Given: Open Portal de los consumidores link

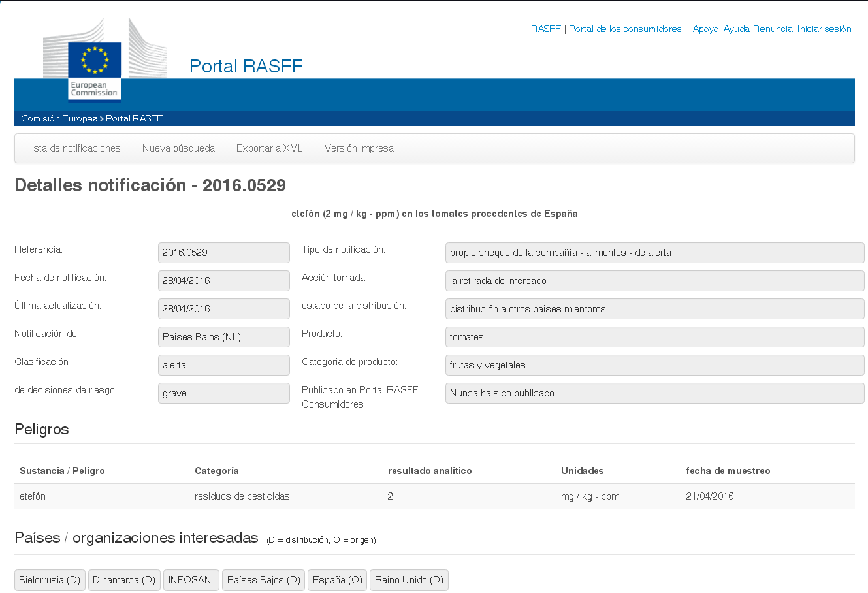Looking at the screenshot, I should pyautogui.click(x=624, y=29).
